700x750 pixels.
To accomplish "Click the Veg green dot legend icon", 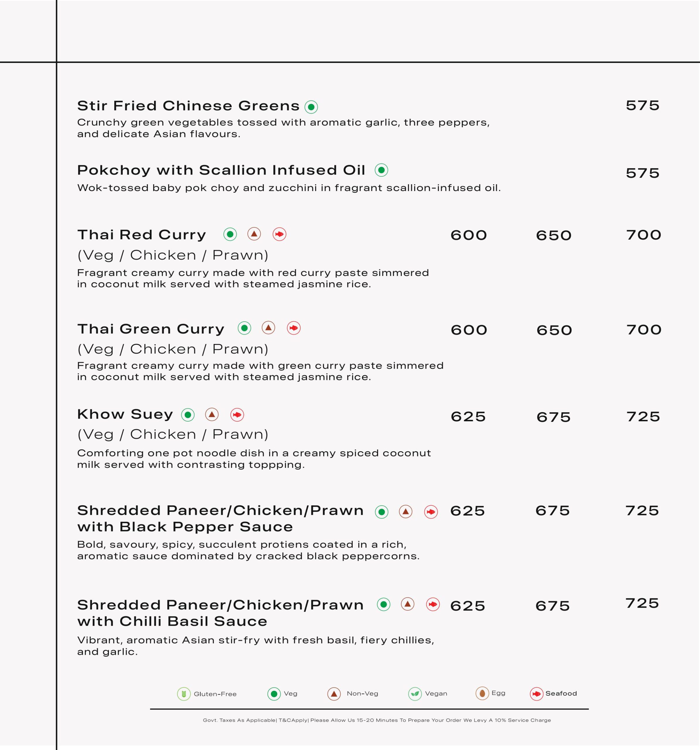I will (x=274, y=694).
